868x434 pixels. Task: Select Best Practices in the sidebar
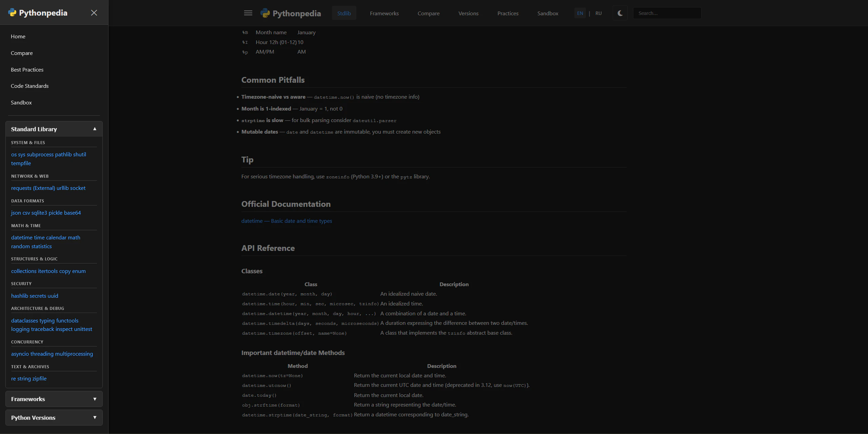point(27,70)
